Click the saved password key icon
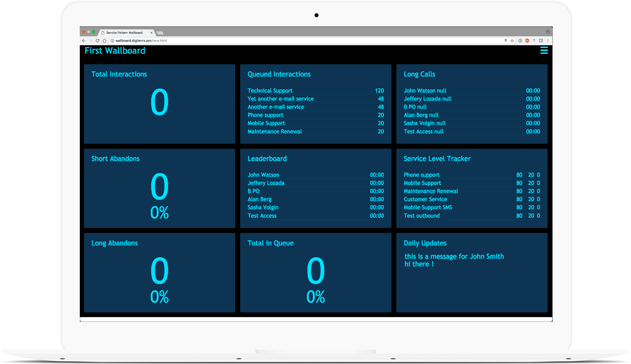This screenshot has height=364, width=631. (506, 41)
